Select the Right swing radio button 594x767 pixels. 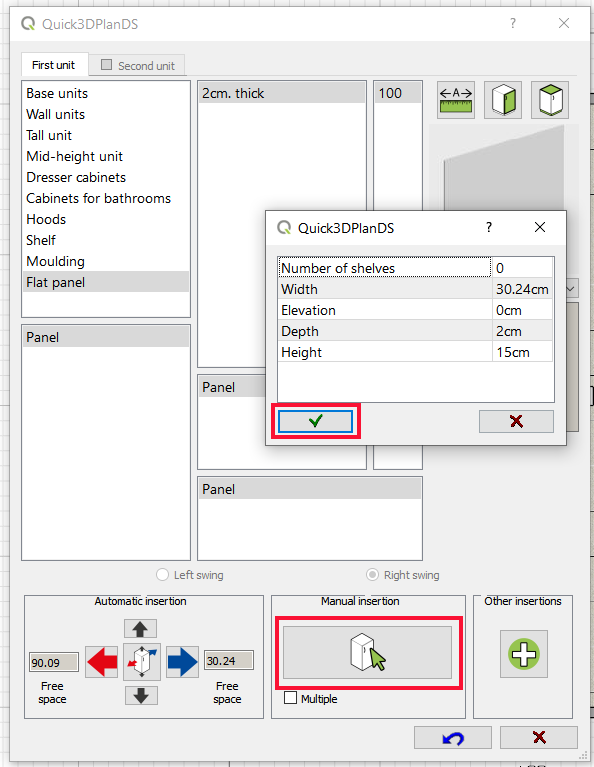point(372,574)
